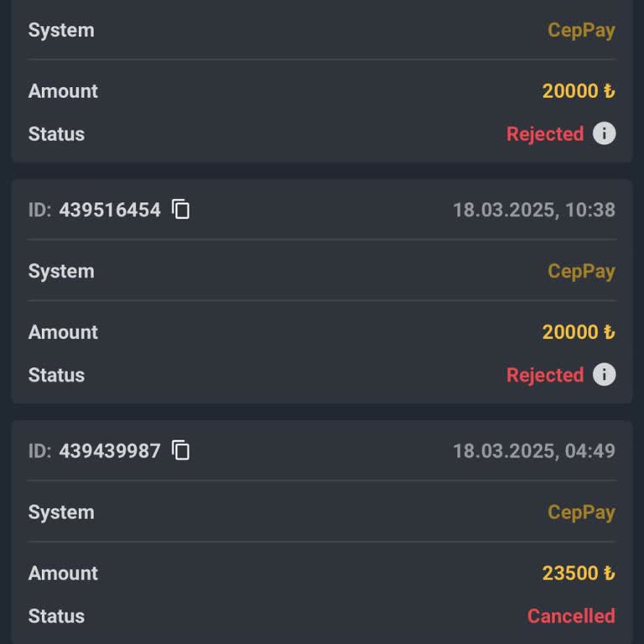
Task: Click the 18.03.2025, 10:38 timestamp
Action: click(x=533, y=210)
